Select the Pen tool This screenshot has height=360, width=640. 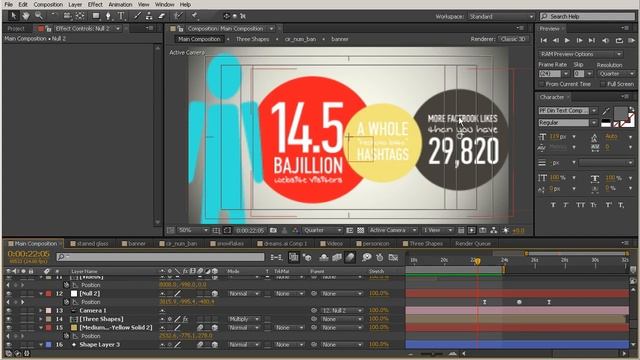click(x=108, y=16)
